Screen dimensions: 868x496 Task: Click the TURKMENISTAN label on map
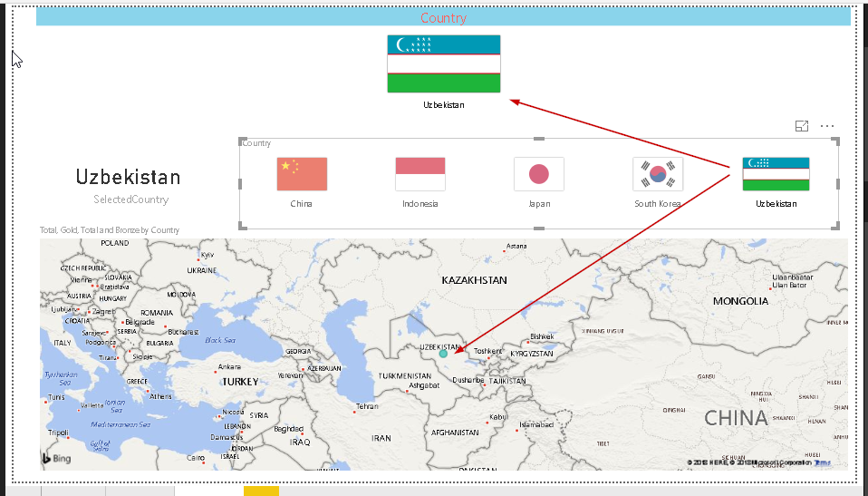coord(405,376)
